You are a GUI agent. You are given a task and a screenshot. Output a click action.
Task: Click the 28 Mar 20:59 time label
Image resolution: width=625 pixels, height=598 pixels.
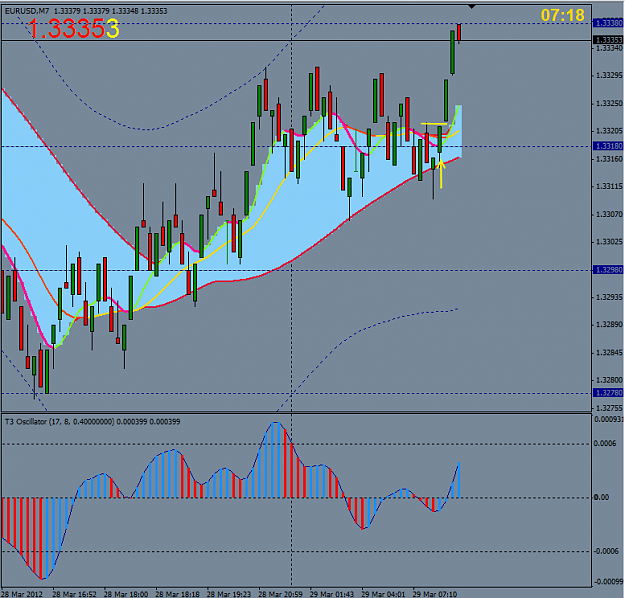pyautogui.click(x=280, y=594)
